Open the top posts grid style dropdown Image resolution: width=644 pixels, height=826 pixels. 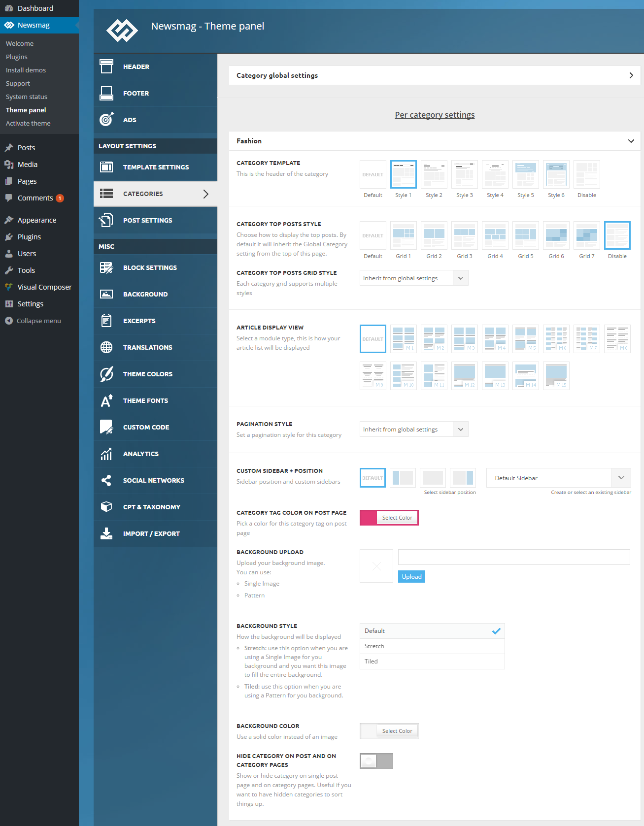click(x=414, y=278)
